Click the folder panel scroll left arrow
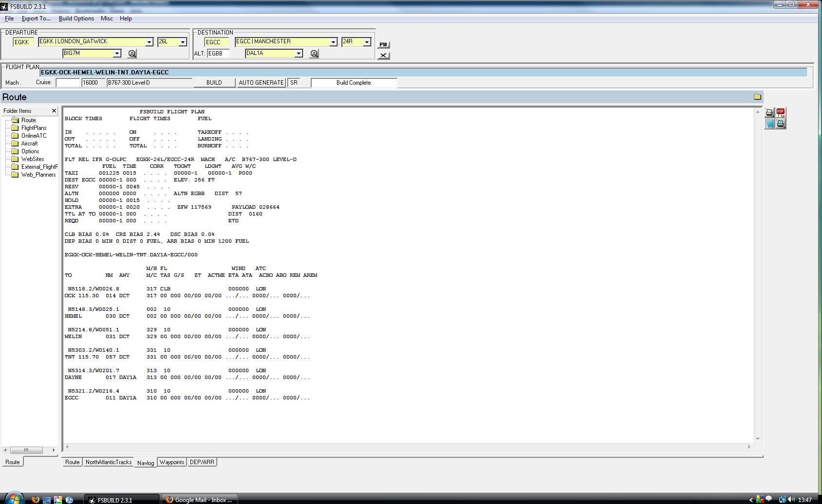This screenshot has height=504, width=822. click(x=5, y=450)
